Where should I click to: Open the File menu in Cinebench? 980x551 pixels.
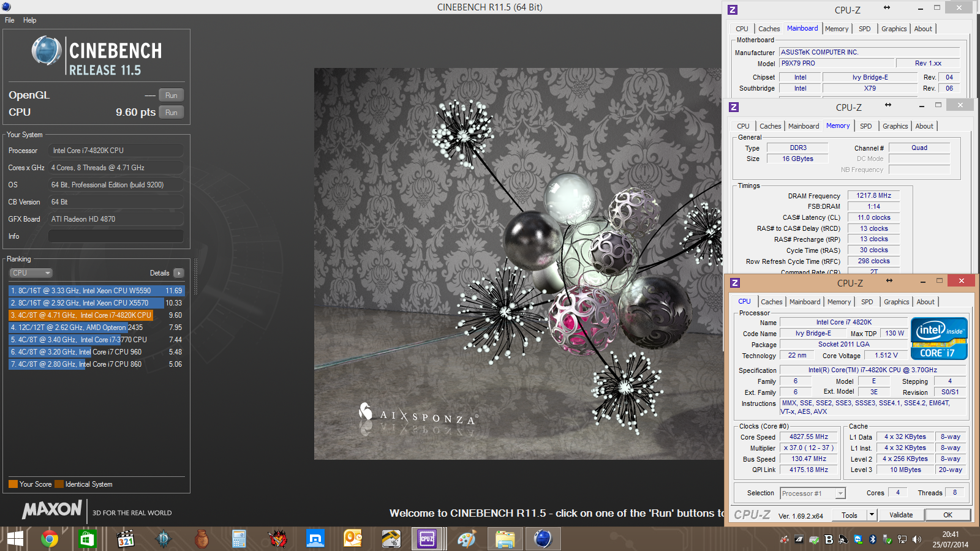(10, 20)
